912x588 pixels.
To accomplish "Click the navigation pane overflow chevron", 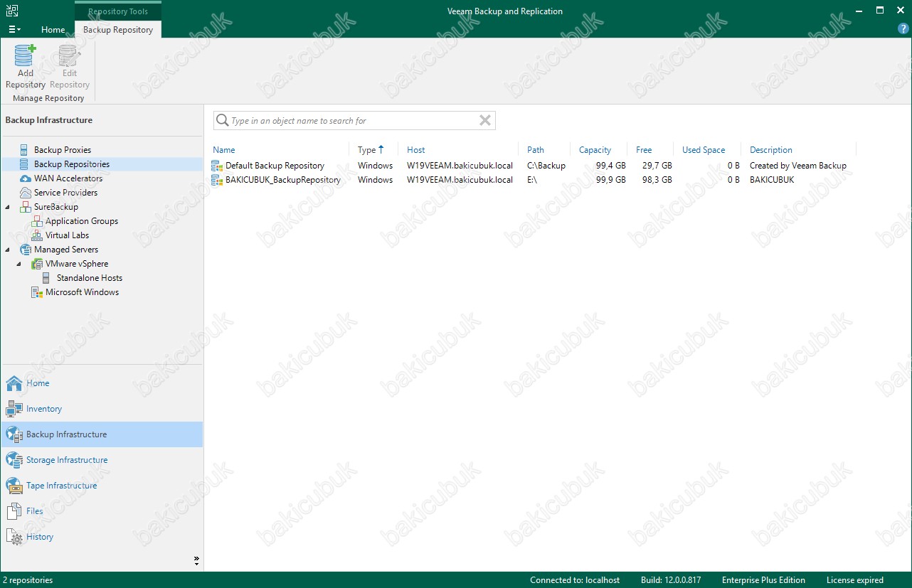I will coord(196,560).
